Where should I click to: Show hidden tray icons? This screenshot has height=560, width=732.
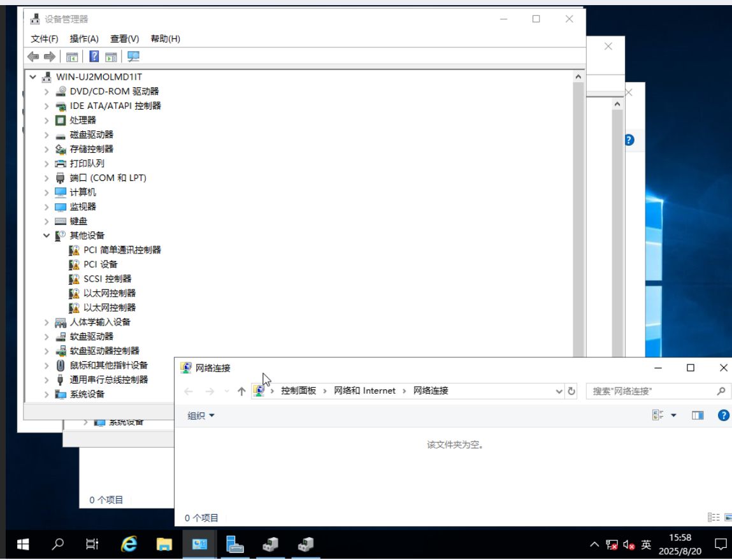click(594, 545)
